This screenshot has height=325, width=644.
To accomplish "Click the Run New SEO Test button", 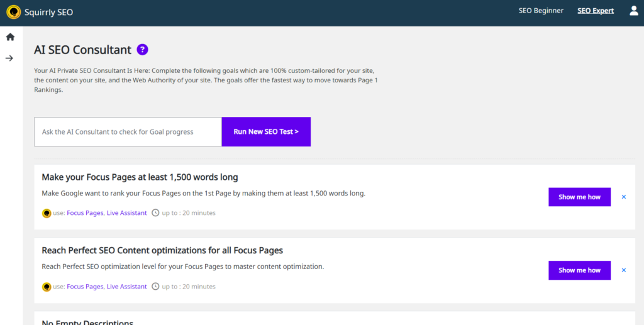I will [x=266, y=132].
